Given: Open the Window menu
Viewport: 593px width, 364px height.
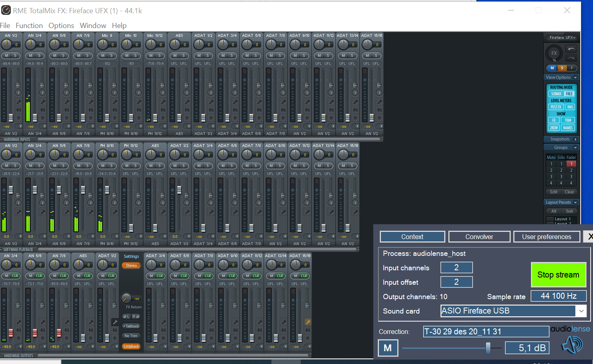Looking at the screenshot, I should point(93,26).
